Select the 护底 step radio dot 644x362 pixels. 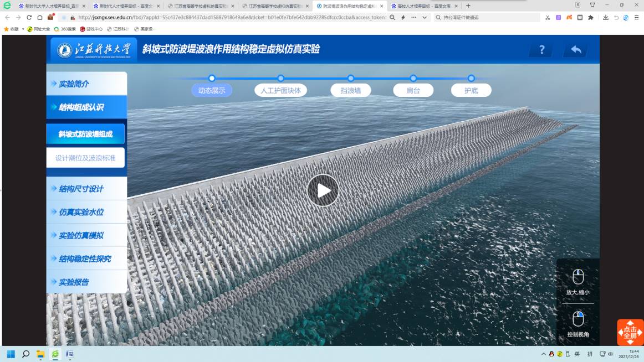click(471, 79)
